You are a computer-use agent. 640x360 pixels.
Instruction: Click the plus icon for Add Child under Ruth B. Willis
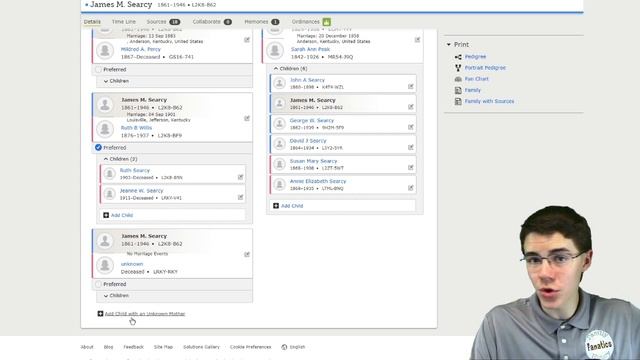pyautogui.click(x=106, y=215)
